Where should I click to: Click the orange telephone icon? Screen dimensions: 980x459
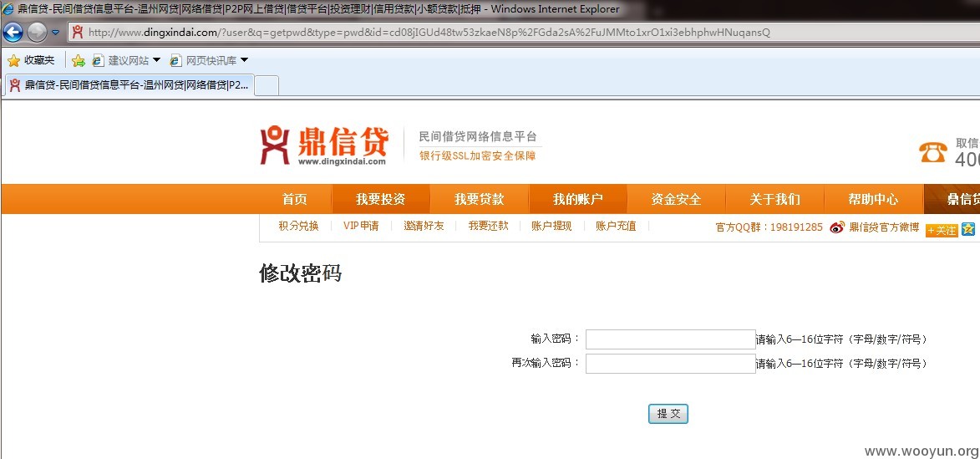[x=933, y=152]
